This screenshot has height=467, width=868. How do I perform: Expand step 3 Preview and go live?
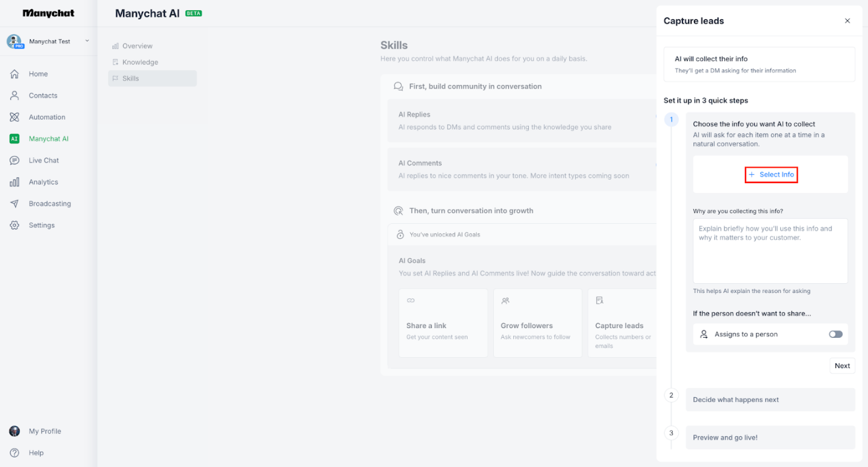[x=770, y=437]
